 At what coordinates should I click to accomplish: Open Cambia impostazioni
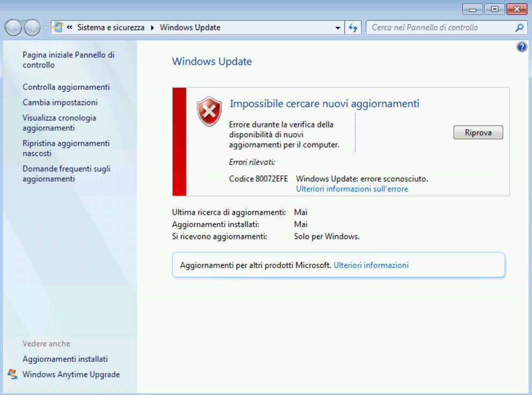point(60,102)
